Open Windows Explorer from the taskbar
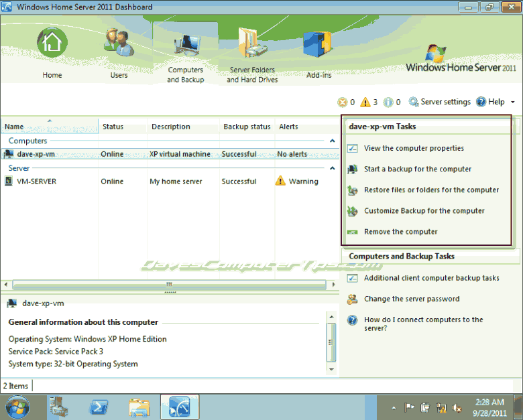This screenshot has height=420, width=523. (139, 407)
